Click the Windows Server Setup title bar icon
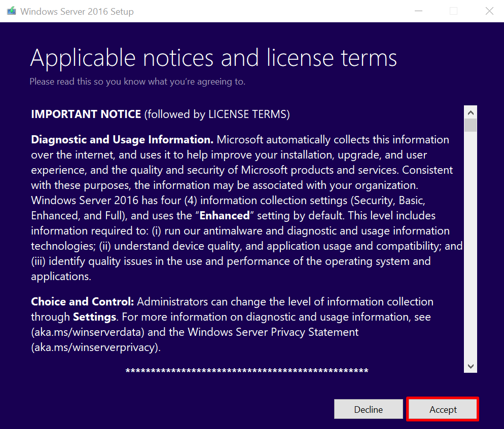This screenshot has height=429, width=504. tap(11, 11)
